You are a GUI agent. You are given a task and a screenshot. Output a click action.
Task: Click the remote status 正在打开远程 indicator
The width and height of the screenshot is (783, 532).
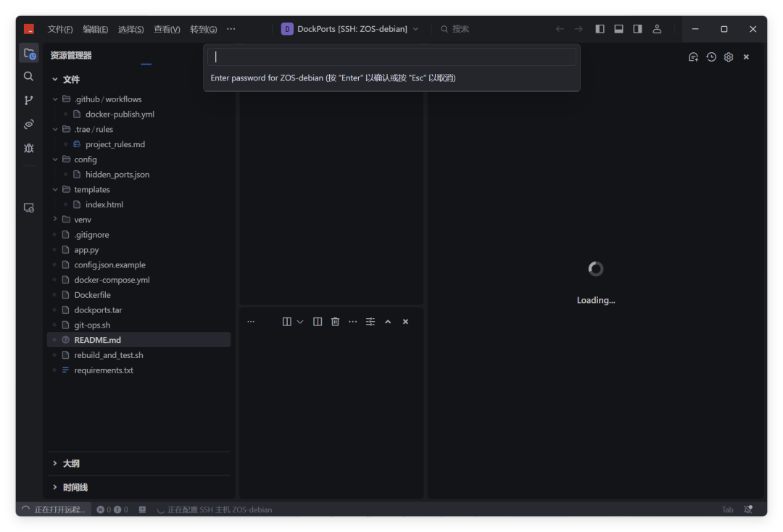tap(54, 510)
